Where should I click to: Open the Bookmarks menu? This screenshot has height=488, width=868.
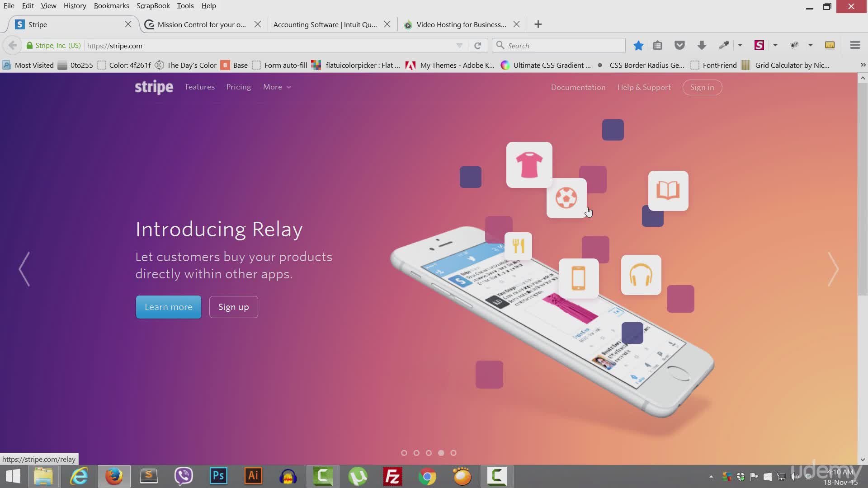[x=111, y=6]
